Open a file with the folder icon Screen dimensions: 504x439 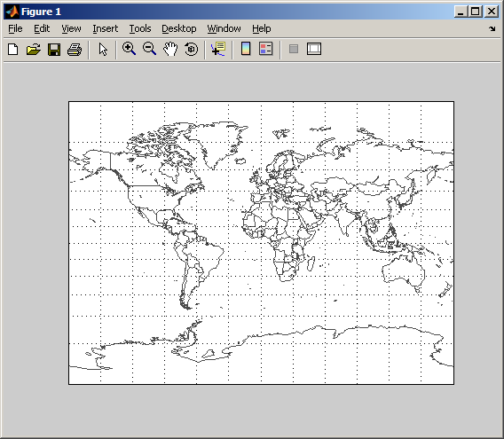click(34, 50)
